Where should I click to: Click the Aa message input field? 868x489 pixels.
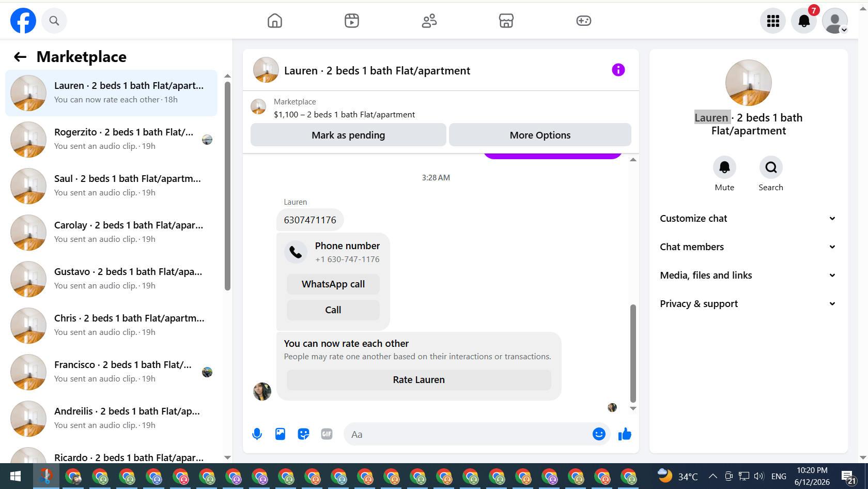click(468, 434)
